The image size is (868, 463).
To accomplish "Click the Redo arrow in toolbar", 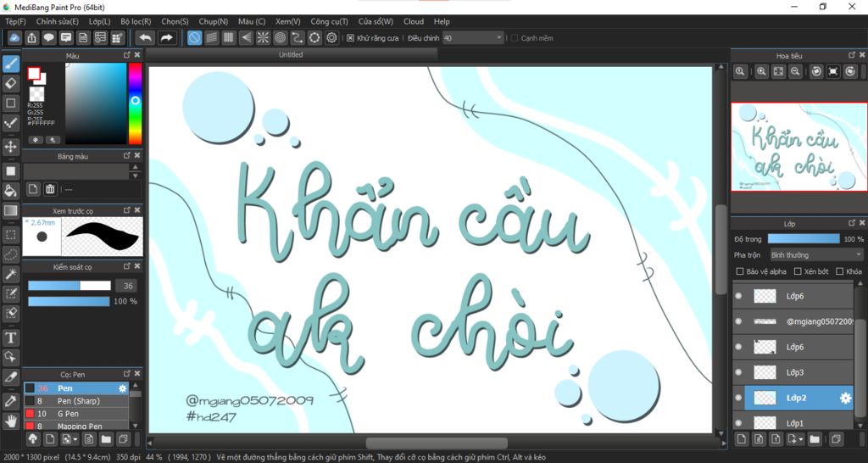I will [165, 37].
